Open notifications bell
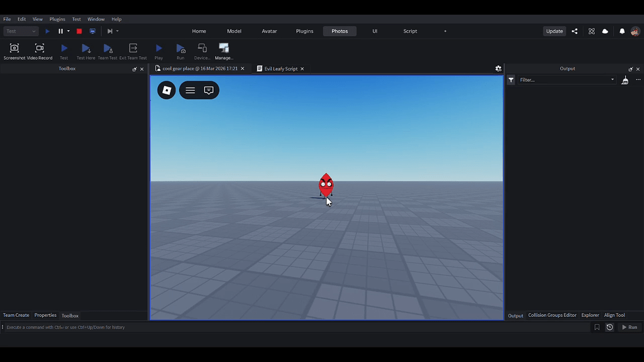This screenshot has width=644, height=362. pyautogui.click(x=622, y=31)
